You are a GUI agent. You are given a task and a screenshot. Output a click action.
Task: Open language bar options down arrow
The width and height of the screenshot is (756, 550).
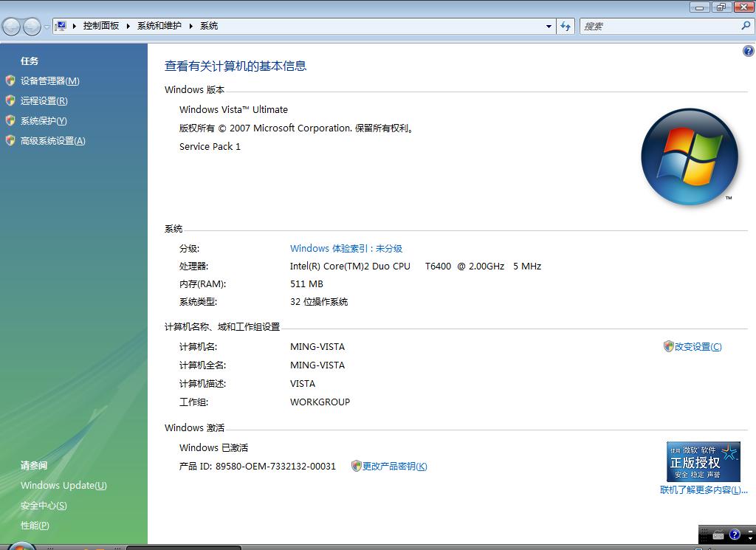(750, 538)
